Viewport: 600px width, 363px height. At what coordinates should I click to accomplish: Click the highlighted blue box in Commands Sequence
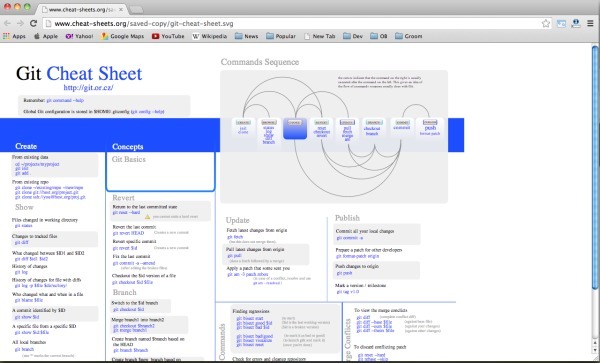pyautogui.click(x=295, y=129)
